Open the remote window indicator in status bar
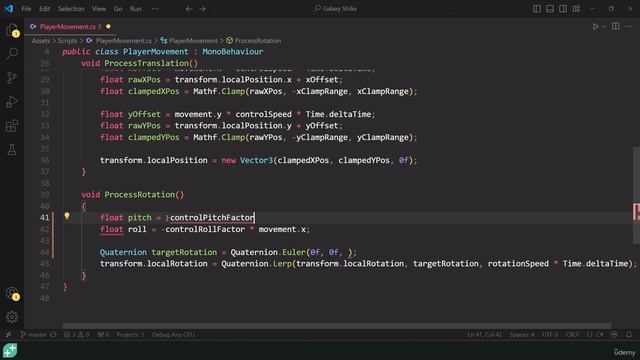Viewport: 640px width, 360px height. coord(8,335)
